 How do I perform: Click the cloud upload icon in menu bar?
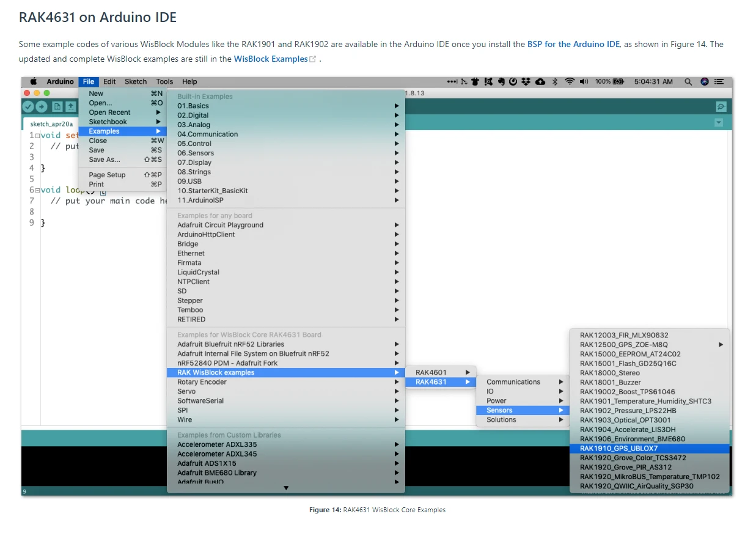coord(540,81)
